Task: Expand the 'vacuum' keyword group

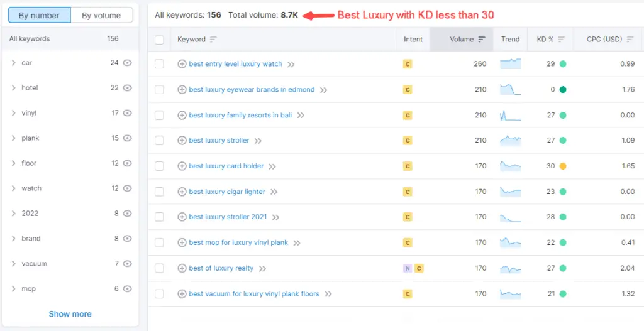Action: [x=14, y=263]
